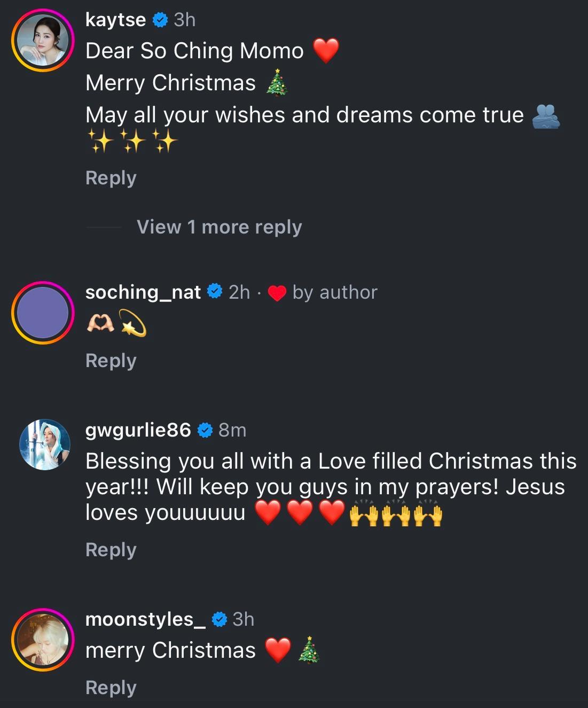
Task: Open soching_nat's purple profile avatar
Action: [43, 313]
